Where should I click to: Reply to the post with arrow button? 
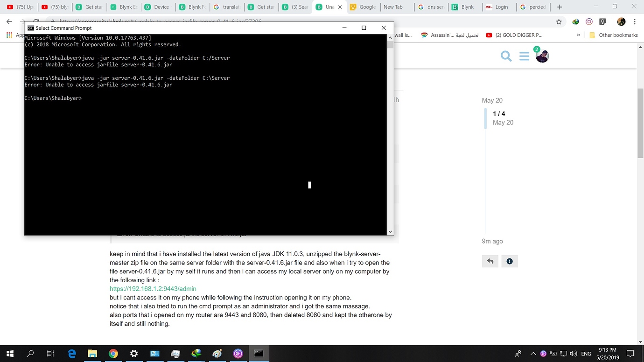coord(490,261)
